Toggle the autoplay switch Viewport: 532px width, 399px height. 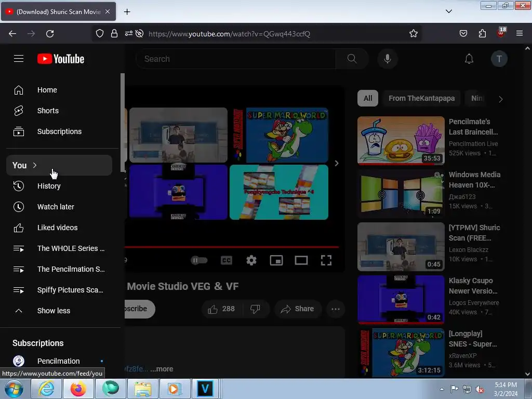tap(199, 260)
